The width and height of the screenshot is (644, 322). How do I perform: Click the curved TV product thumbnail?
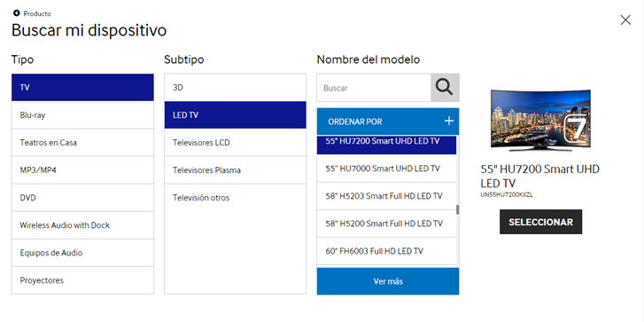pos(540,121)
